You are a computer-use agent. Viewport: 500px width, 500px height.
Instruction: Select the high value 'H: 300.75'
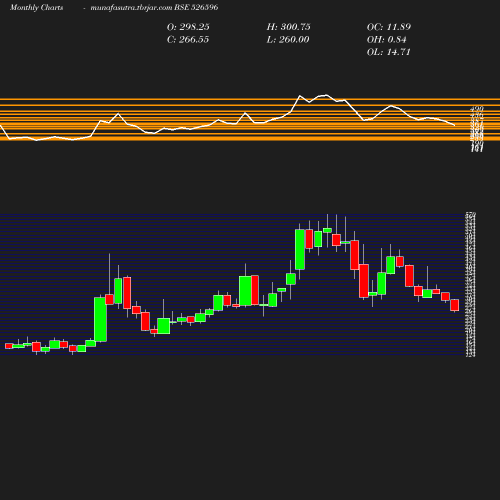pyautogui.click(x=288, y=27)
